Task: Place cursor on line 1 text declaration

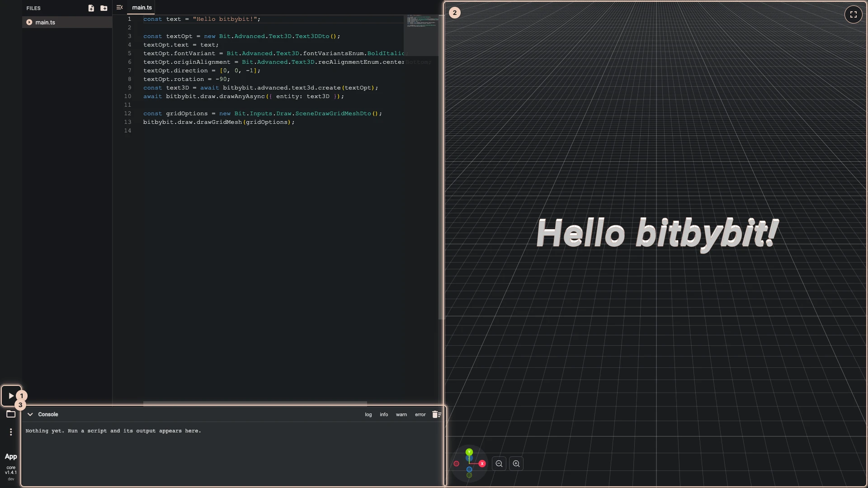Action: point(202,19)
